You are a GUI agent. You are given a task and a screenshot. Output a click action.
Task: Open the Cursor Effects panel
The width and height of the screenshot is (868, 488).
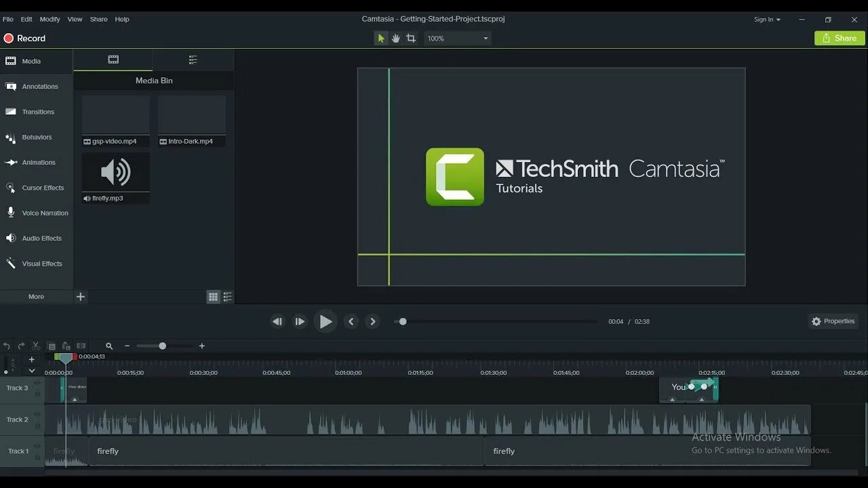click(37, 188)
